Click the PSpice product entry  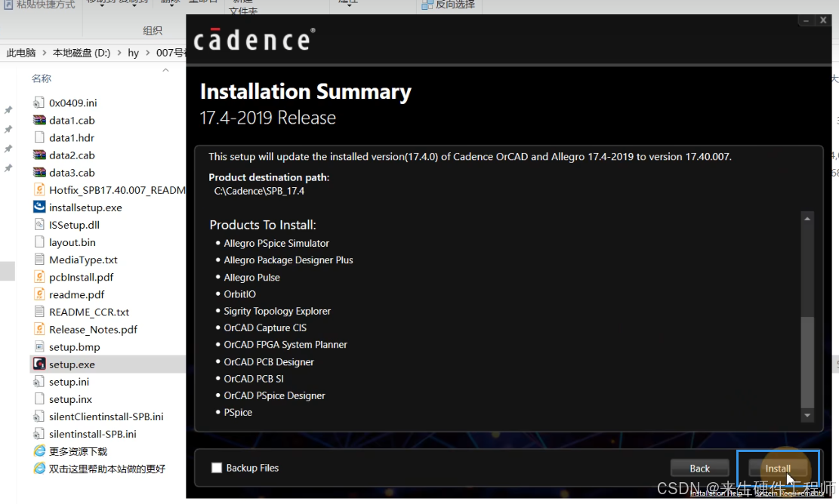click(x=238, y=412)
